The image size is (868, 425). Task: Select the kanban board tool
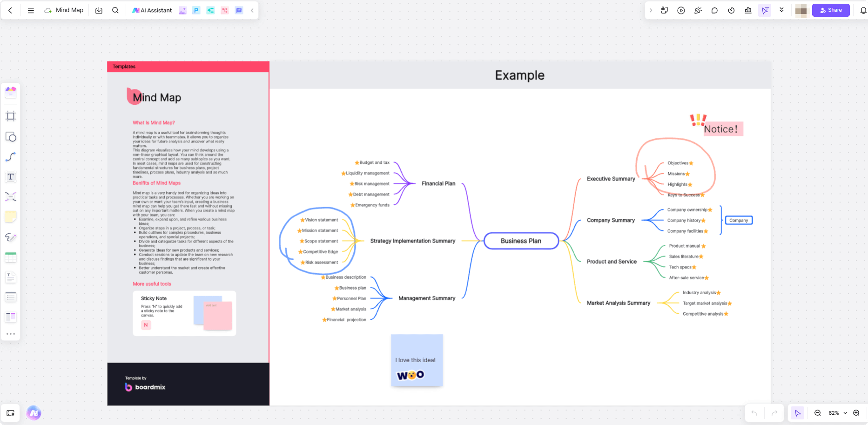pos(11,317)
